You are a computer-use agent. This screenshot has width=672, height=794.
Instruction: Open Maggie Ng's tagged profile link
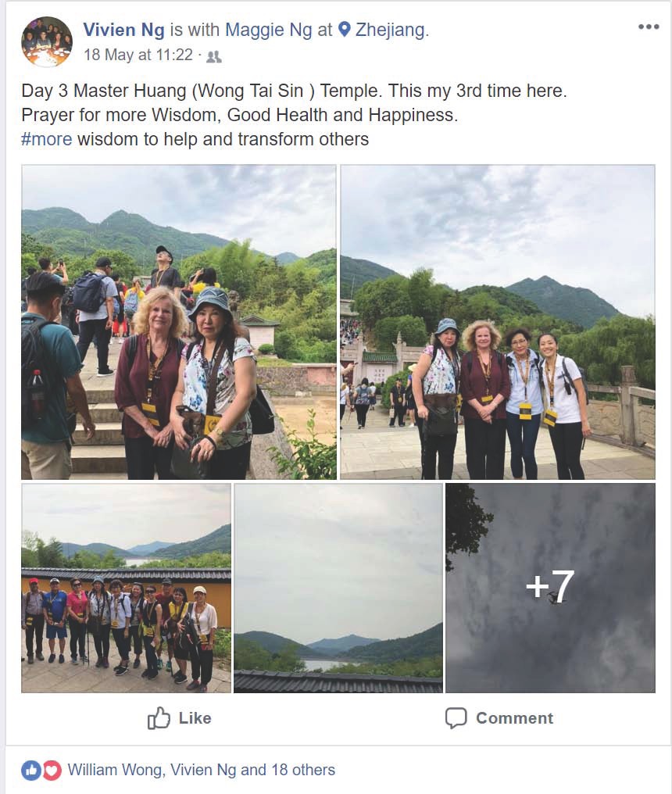click(268, 30)
